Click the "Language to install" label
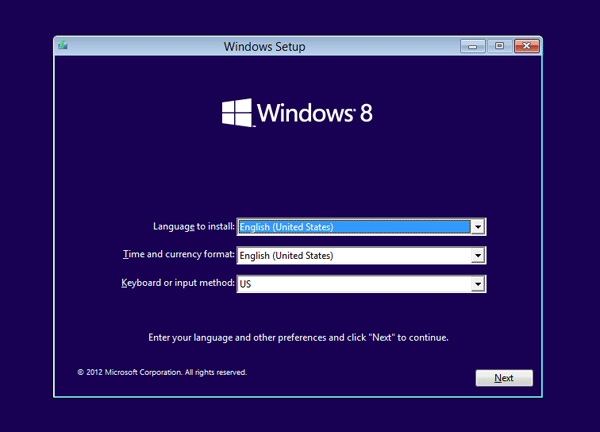 194,227
